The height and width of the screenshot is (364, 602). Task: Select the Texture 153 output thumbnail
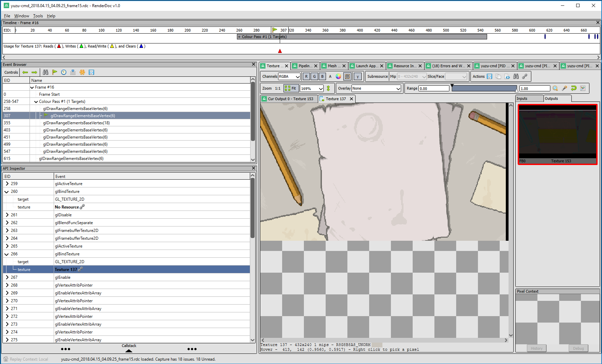557,134
